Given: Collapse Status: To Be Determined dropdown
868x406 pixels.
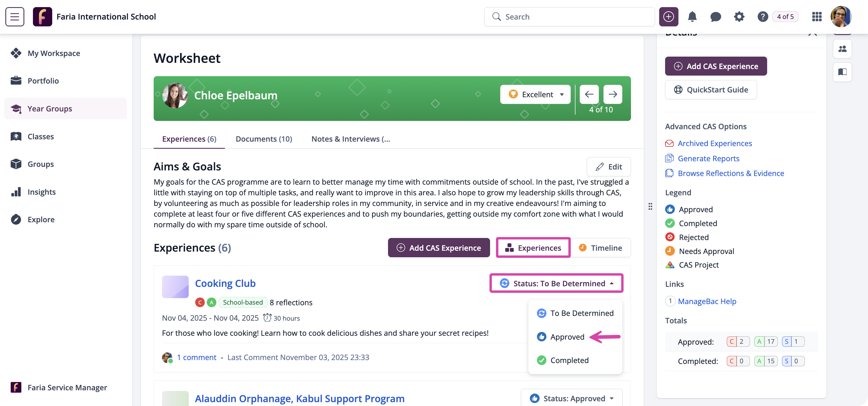Looking at the screenshot, I should pyautogui.click(x=556, y=283).
